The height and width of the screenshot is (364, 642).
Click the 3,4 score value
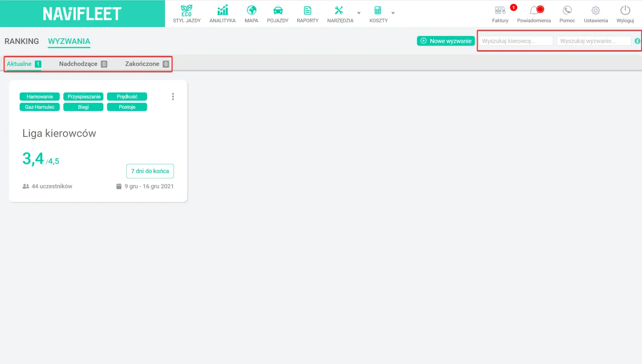(x=33, y=159)
